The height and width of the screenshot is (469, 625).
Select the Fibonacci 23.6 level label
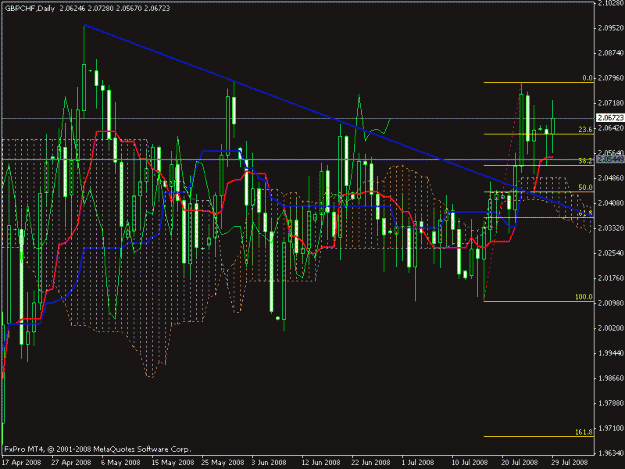coord(585,130)
